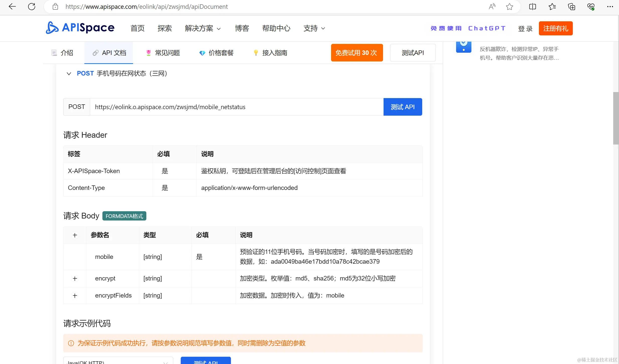Click the page vertical scrollbar thumb
The image size is (619, 364).
coord(616,118)
